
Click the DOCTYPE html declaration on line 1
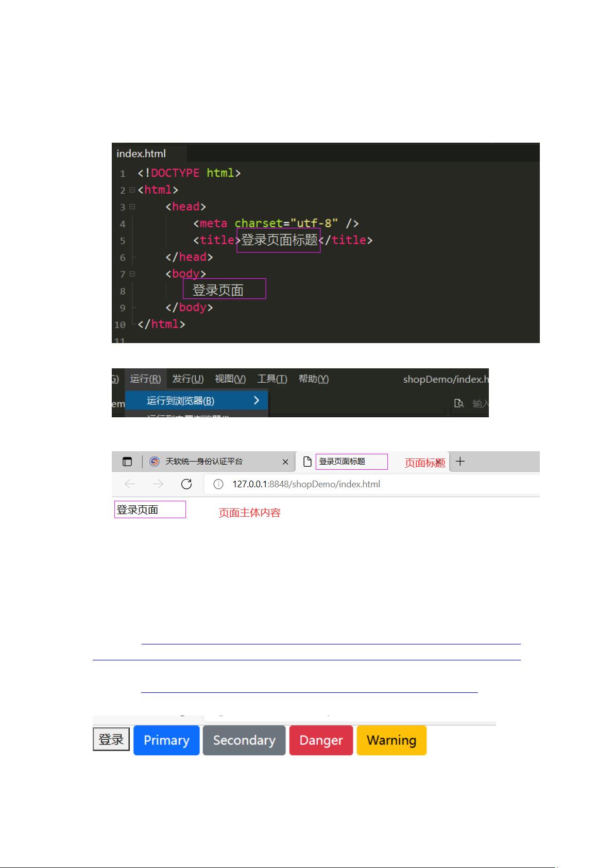[x=189, y=173]
